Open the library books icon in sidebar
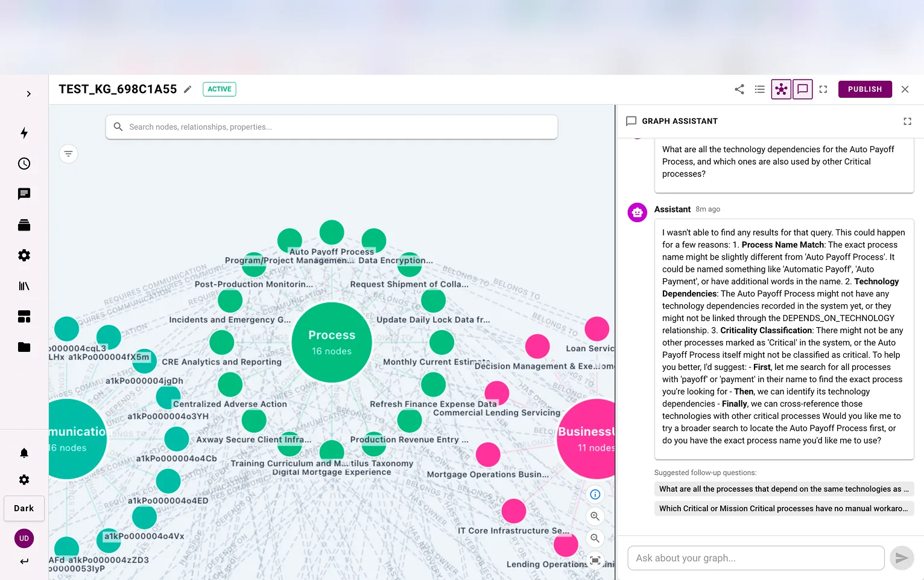The height and width of the screenshot is (580, 924). (24, 286)
